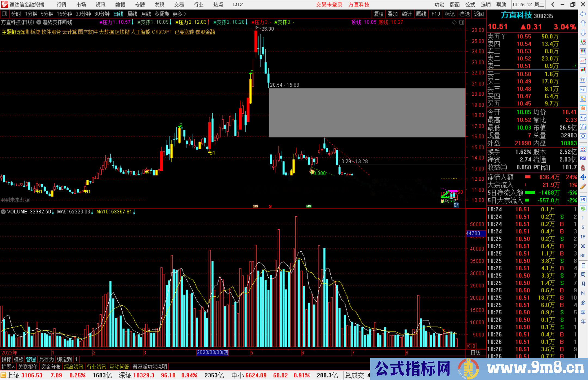Click the blue four-way move arrows icon
588x380 pixels.
583,177
